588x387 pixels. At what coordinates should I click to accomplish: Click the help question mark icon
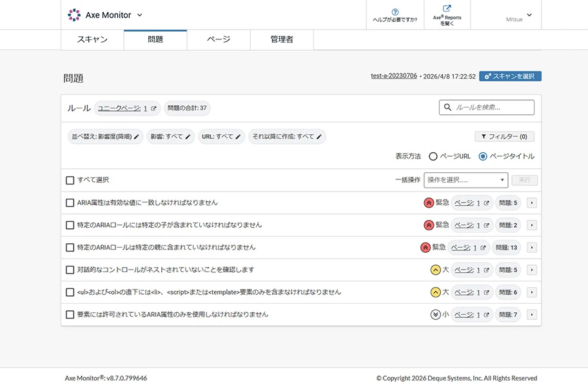coord(395,12)
